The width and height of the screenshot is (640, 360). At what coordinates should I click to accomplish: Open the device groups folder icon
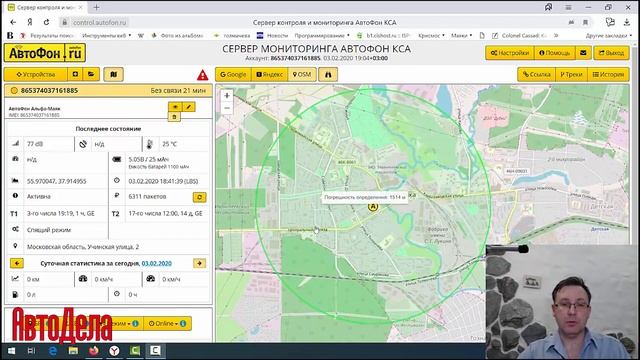(91, 75)
